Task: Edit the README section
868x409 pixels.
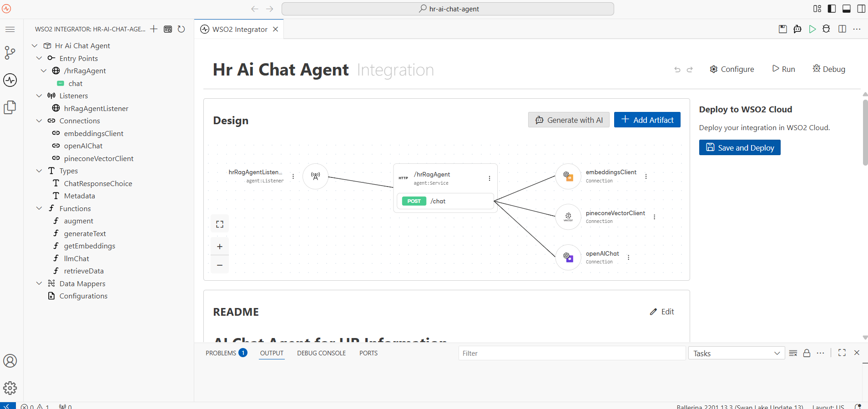Action: [662, 312]
